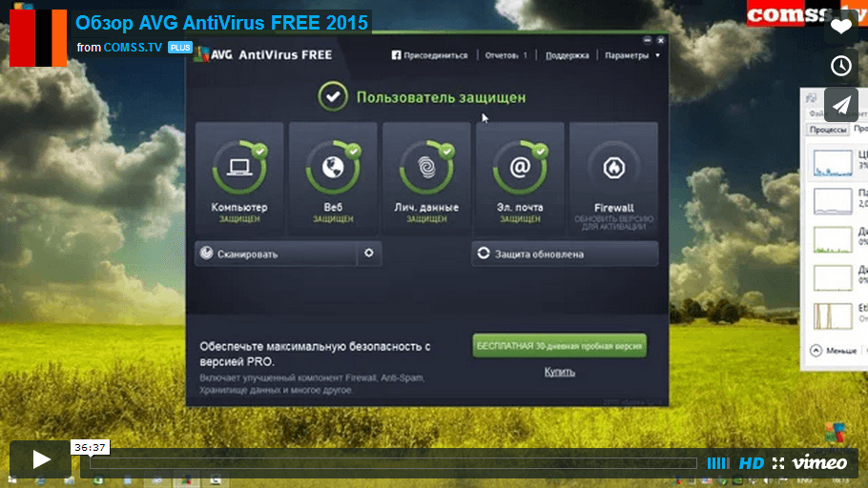Click the green protected status checkmark
The width and height of the screenshot is (868, 488).
(x=333, y=96)
